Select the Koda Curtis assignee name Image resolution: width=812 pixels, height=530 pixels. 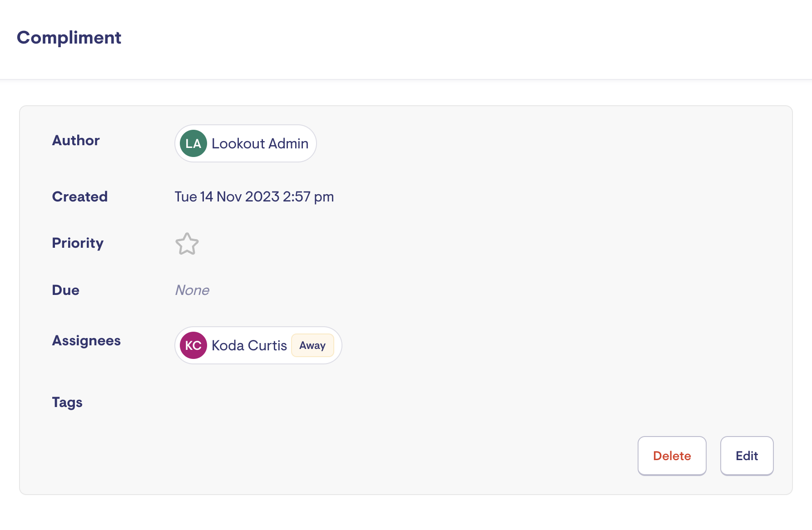(x=249, y=345)
